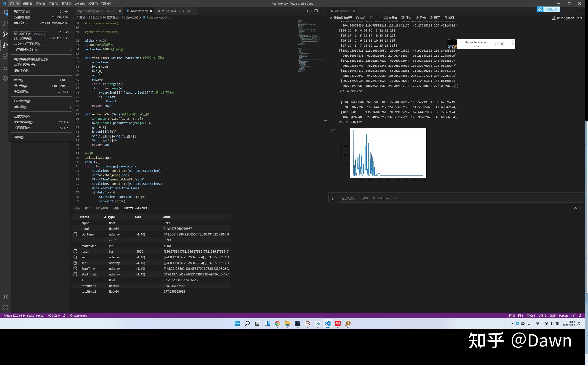
Task: Click the Manage gear icon
Action: click(5, 307)
